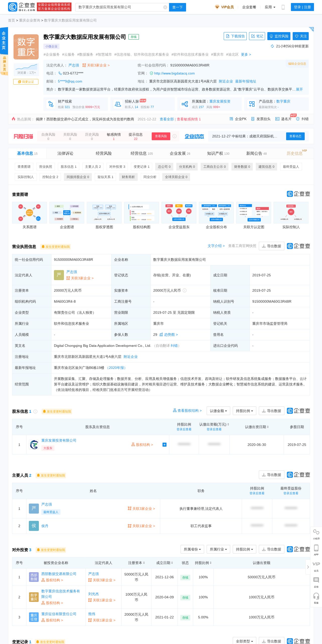Open official website bigdatacq.com link
The width and height of the screenshot is (322, 644).
point(174,73)
